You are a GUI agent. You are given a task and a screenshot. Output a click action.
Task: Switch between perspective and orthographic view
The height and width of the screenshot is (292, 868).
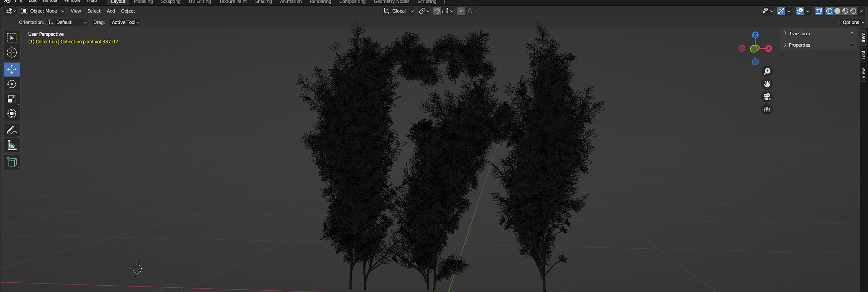coord(767,109)
